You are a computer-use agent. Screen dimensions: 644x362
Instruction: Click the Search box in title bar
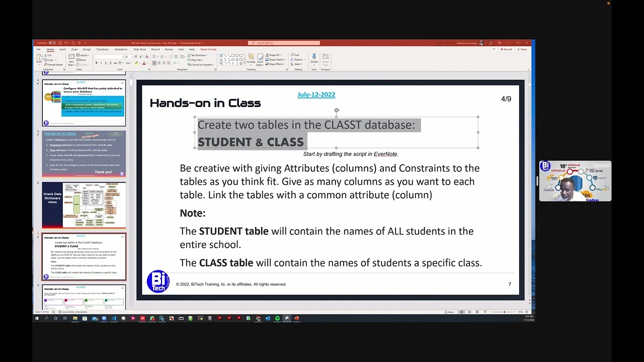coord(284,43)
